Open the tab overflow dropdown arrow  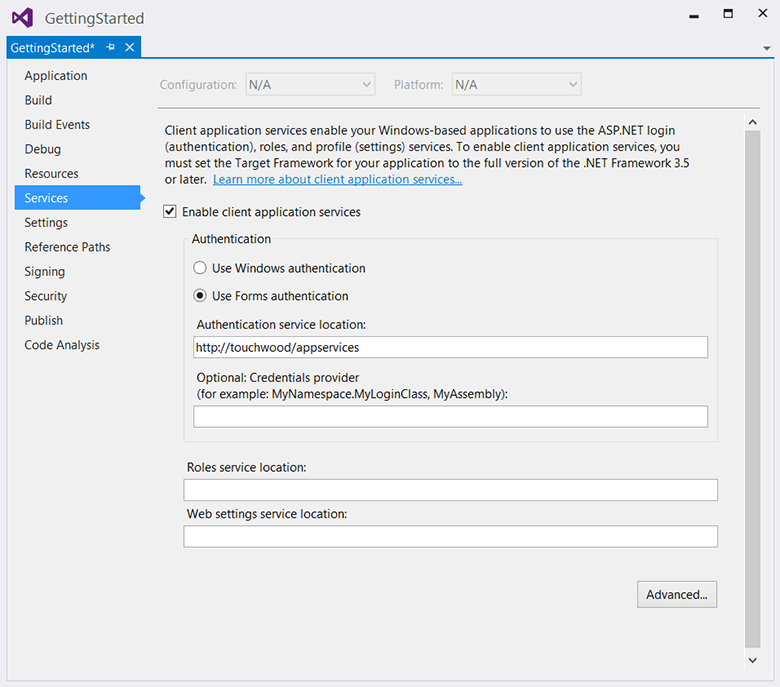click(x=767, y=48)
